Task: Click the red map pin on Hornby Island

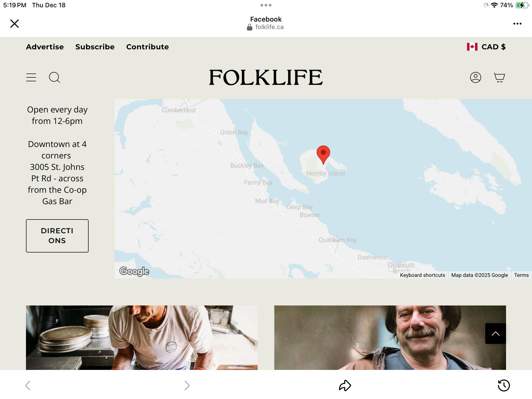Action: pyautogui.click(x=323, y=154)
